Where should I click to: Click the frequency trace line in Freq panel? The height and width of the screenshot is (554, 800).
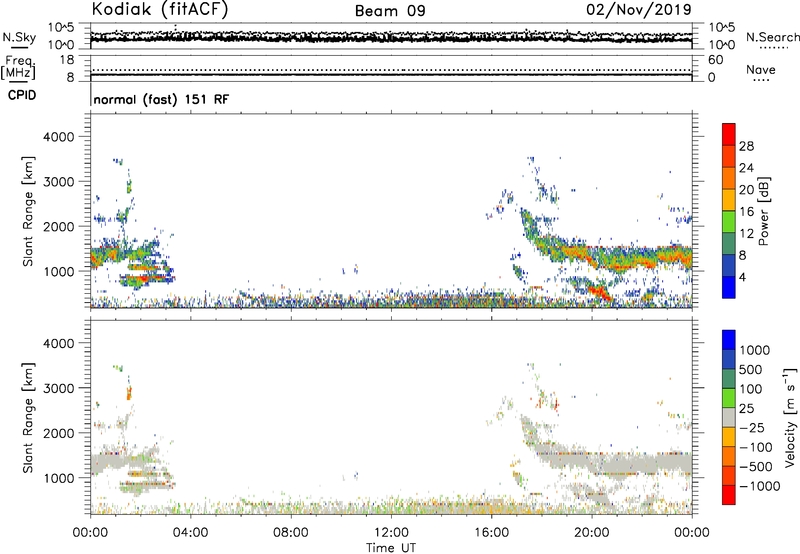(x=391, y=75)
